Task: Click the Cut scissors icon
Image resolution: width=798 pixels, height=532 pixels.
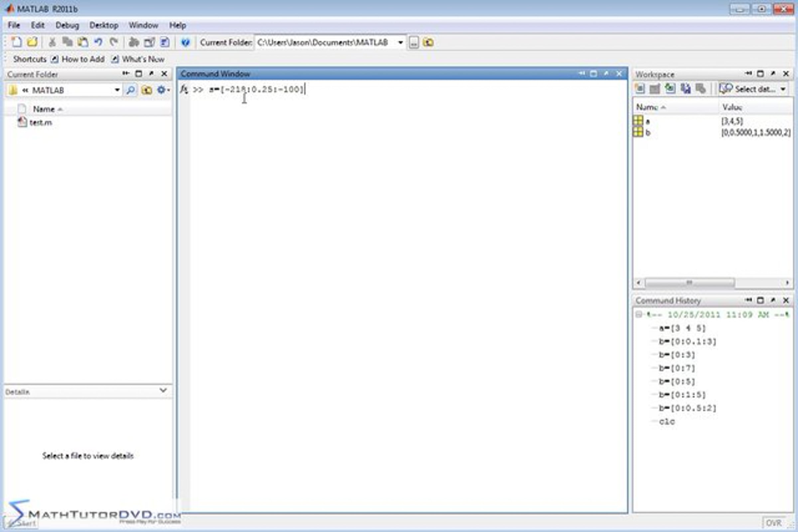Action: click(52, 42)
